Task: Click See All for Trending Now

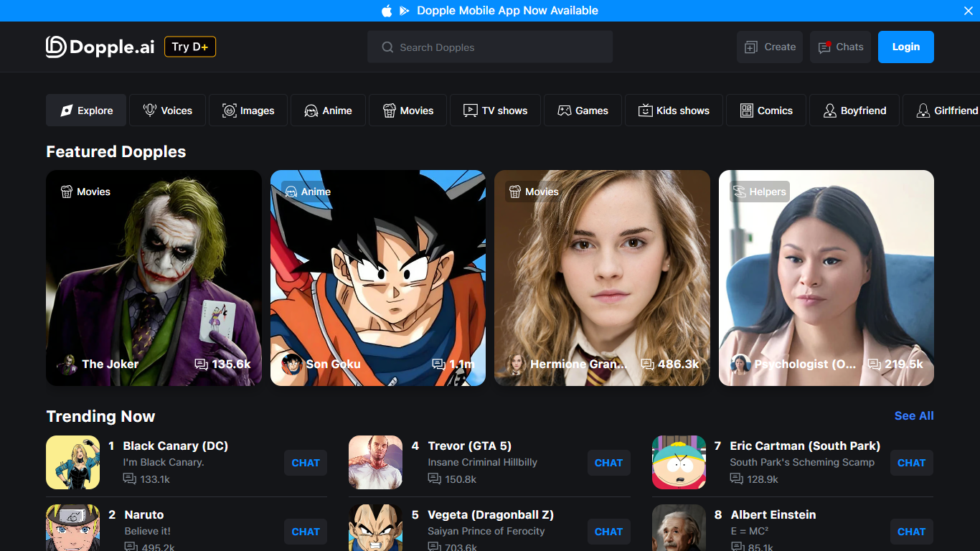Action: coord(914,415)
